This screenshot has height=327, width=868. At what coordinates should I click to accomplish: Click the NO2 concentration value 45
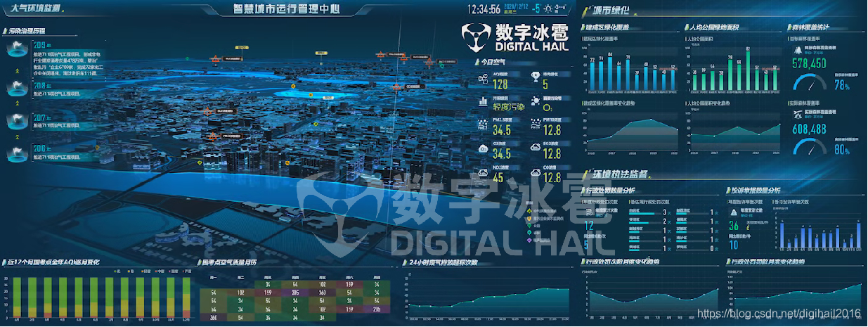coord(498,179)
